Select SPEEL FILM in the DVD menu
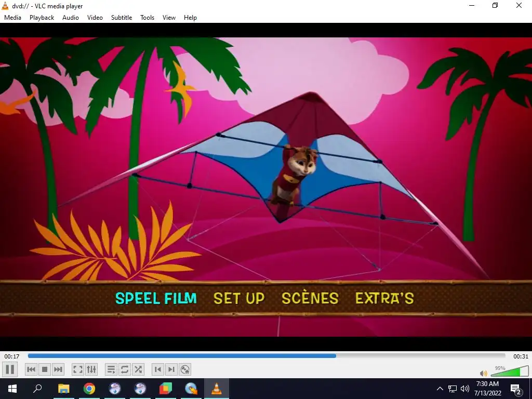 click(156, 298)
